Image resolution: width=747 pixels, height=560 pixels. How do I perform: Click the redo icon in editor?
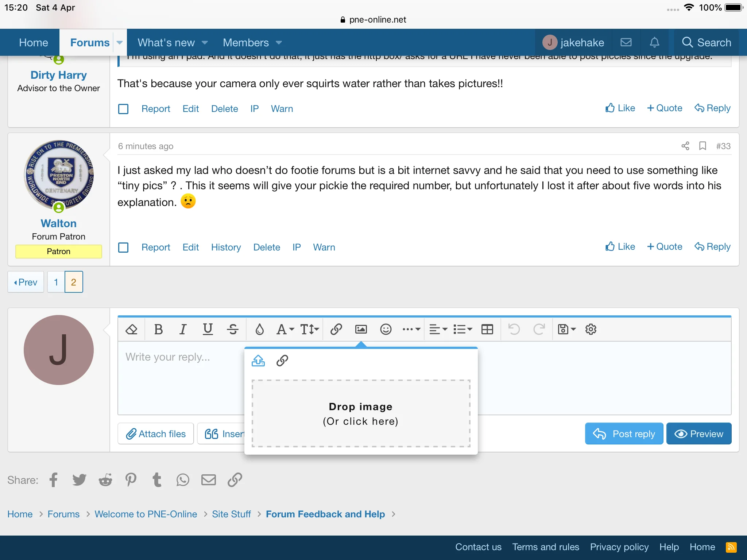tap(539, 329)
